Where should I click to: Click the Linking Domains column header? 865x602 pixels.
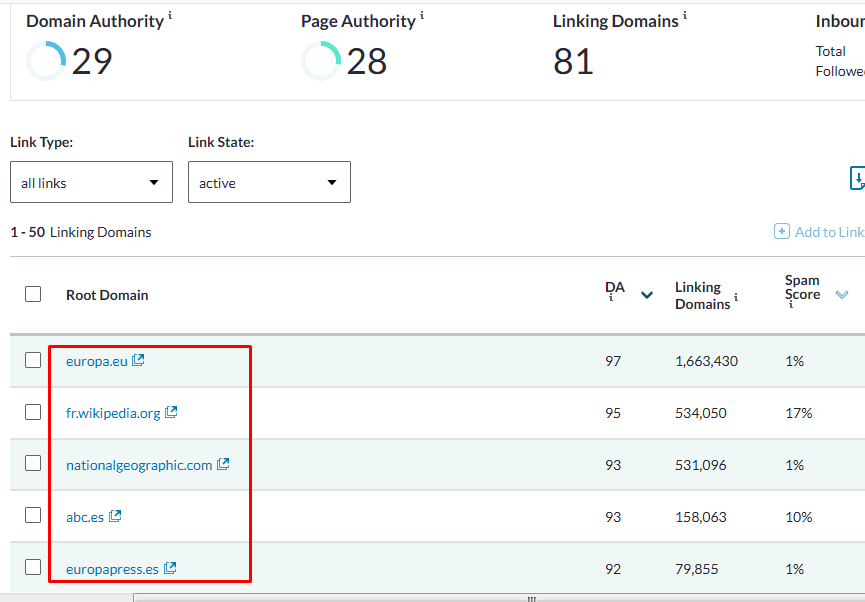click(703, 295)
